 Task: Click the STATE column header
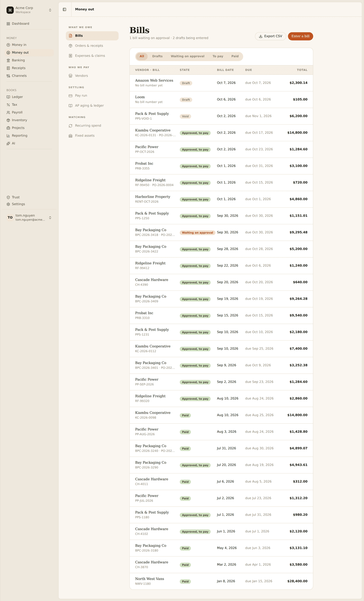[185, 70]
